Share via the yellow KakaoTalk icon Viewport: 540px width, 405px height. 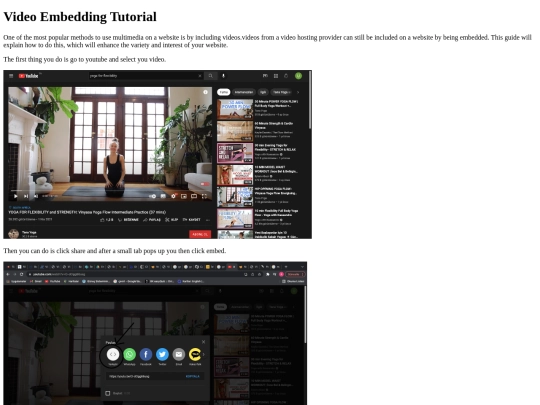pyautogui.click(x=195, y=354)
